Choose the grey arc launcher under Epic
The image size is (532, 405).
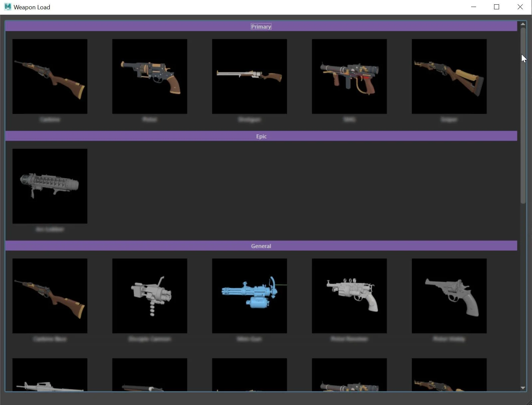point(50,186)
